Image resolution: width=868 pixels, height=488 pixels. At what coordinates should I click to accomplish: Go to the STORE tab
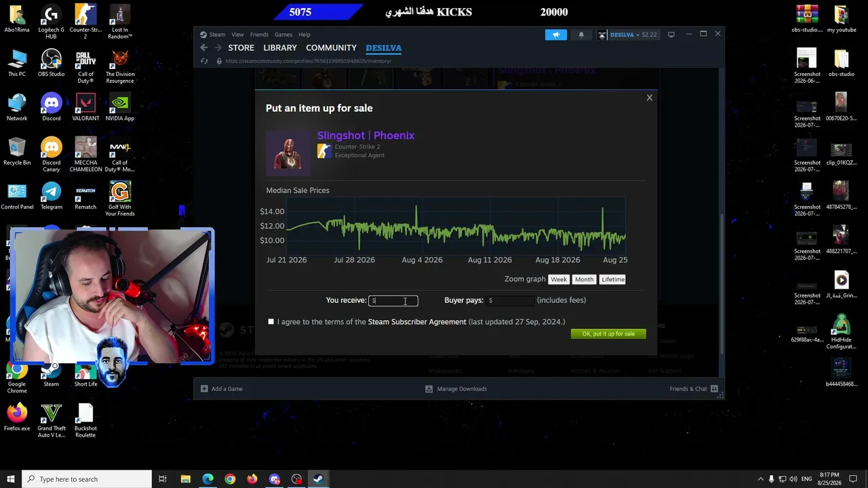coord(241,48)
